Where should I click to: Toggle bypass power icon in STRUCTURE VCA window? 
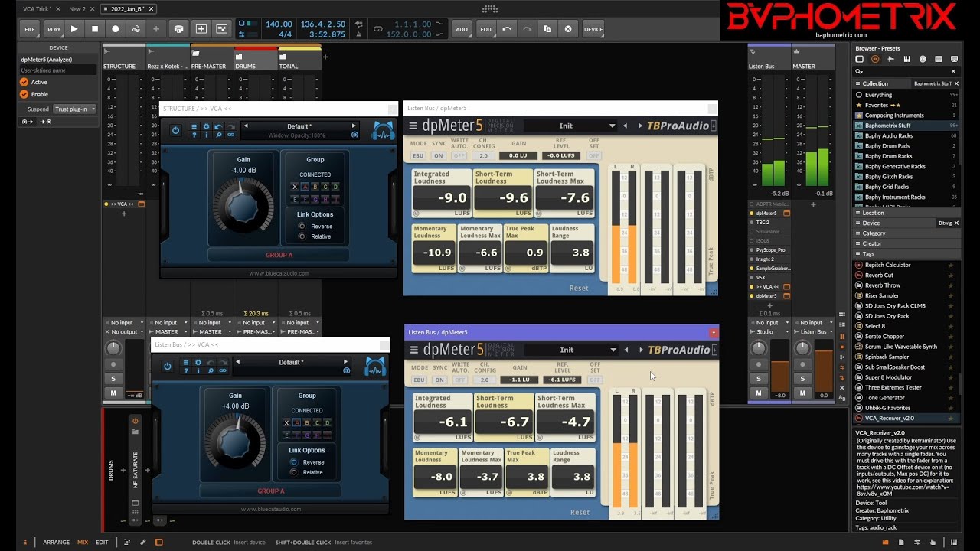[x=175, y=131]
